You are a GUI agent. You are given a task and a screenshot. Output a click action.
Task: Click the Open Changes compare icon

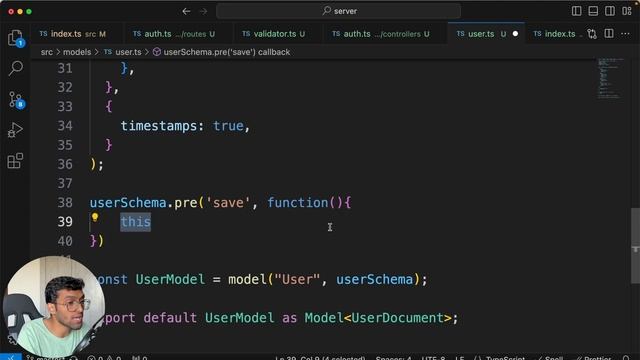[592, 34]
